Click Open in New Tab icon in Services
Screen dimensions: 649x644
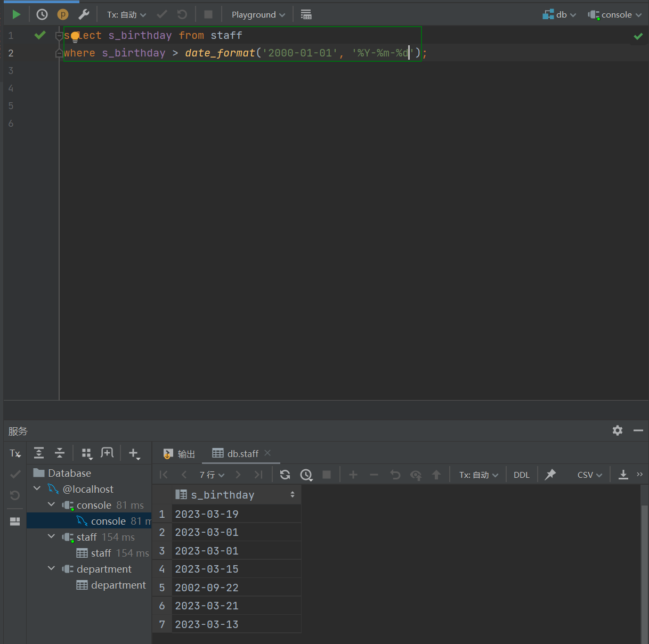[x=107, y=453]
